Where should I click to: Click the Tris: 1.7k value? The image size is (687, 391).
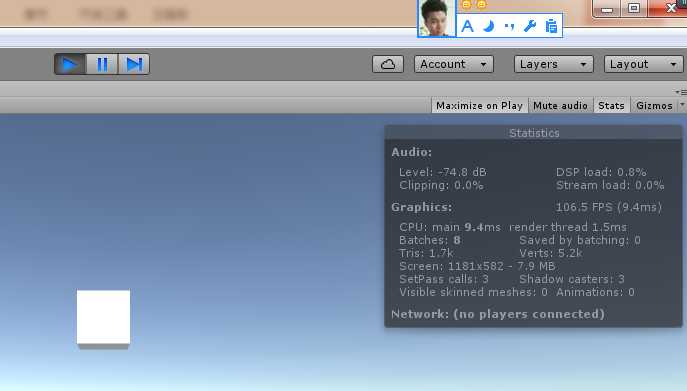[426, 253]
